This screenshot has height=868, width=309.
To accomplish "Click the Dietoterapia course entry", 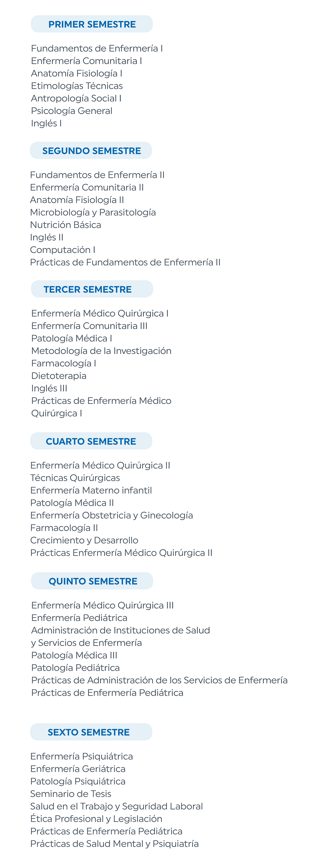I will 59,376.
